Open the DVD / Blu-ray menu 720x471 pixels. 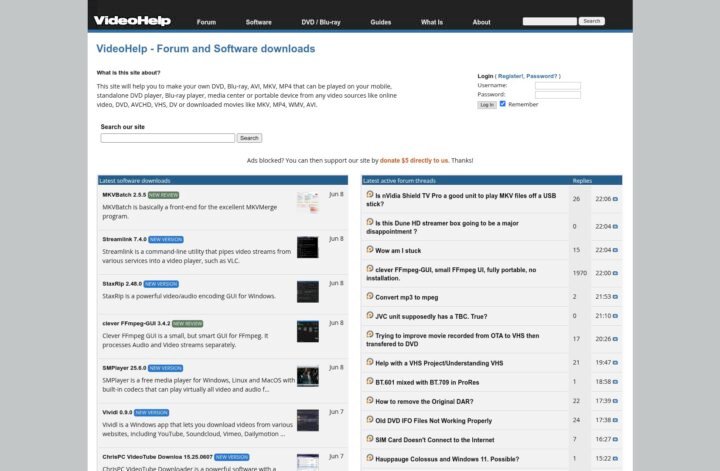(321, 22)
